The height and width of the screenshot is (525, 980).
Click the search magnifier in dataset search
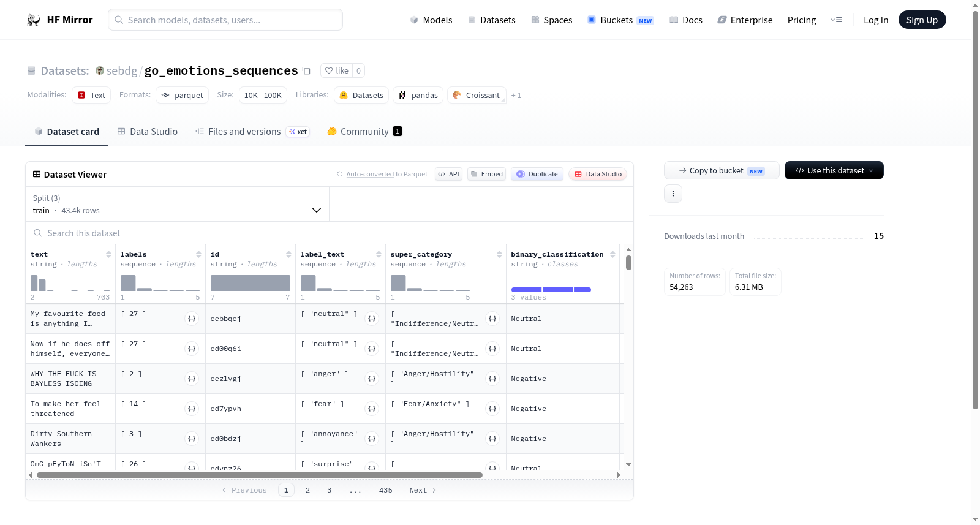point(38,233)
